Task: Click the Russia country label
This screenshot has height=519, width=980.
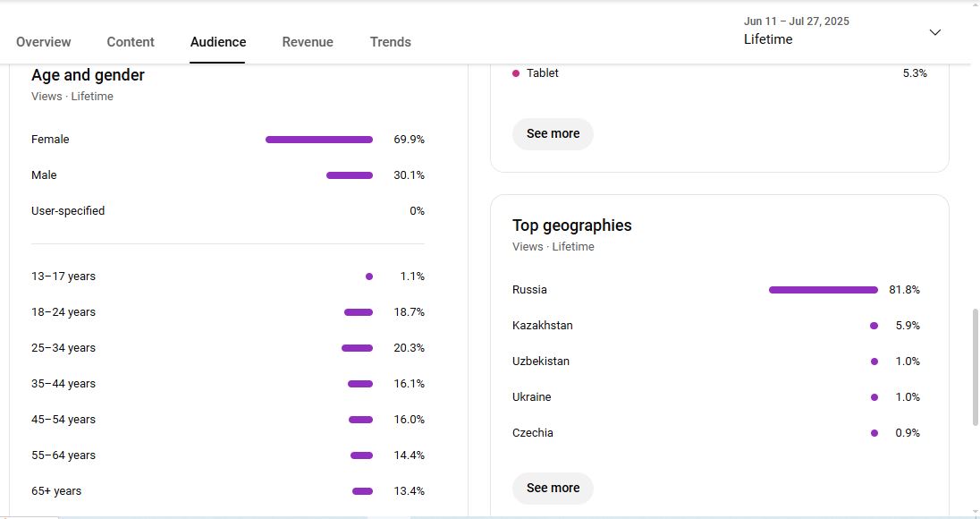Action: pyautogui.click(x=529, y=290)
